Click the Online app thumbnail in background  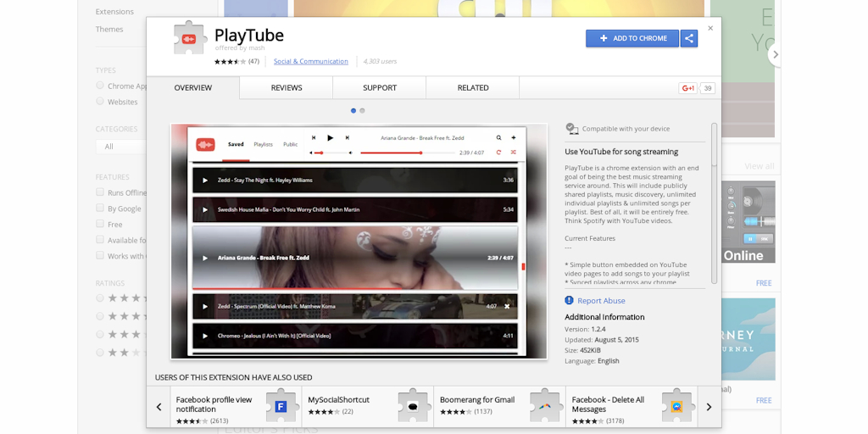click(749, 222)
